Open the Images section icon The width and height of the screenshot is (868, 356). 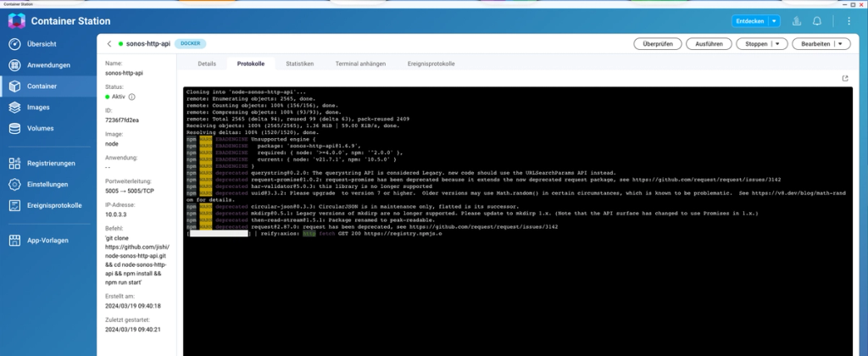tap(15, 108)
